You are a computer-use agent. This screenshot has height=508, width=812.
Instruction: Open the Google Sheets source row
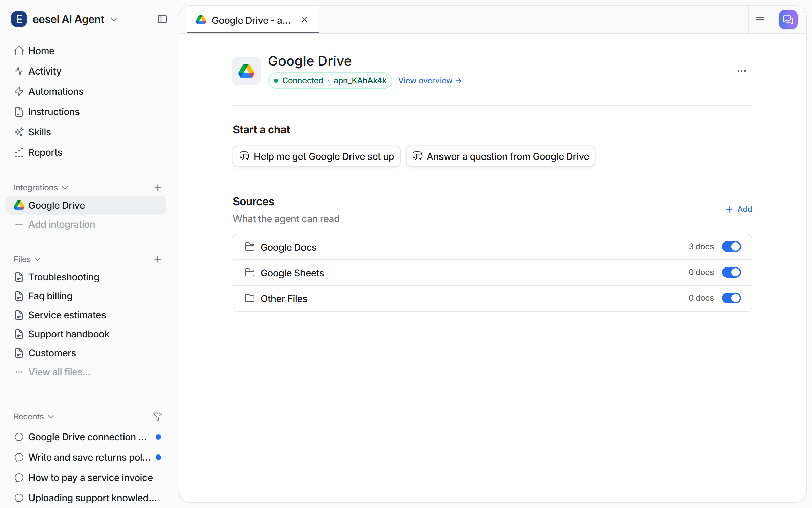pyautogui.click(x=493, y=273)
